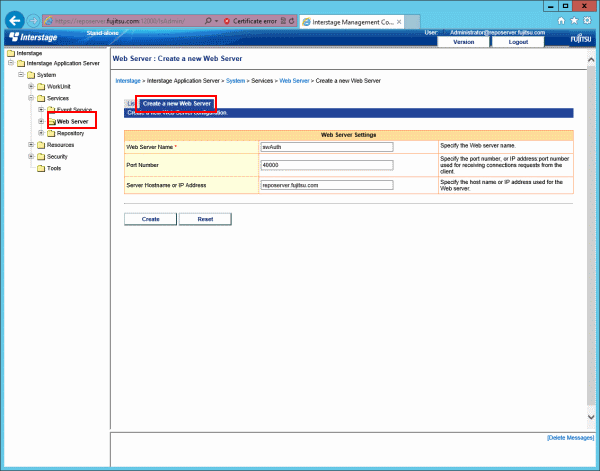Click the Create button

tap(150, 219)
